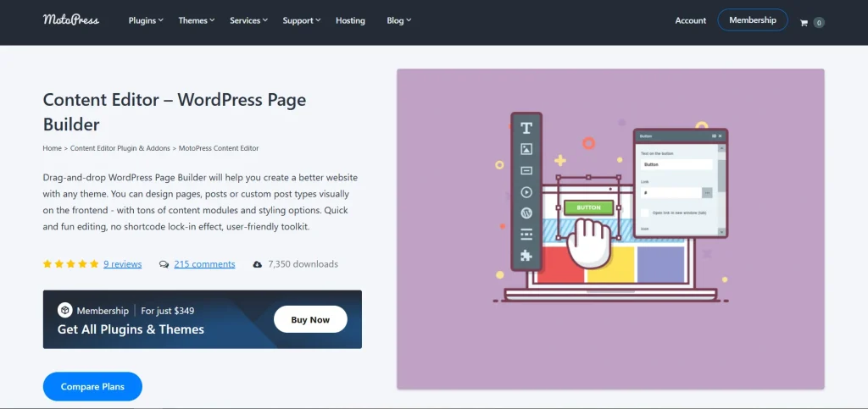Click the Compare Plans button
Viewport: 868px width, 409px height.
point(92,386)
